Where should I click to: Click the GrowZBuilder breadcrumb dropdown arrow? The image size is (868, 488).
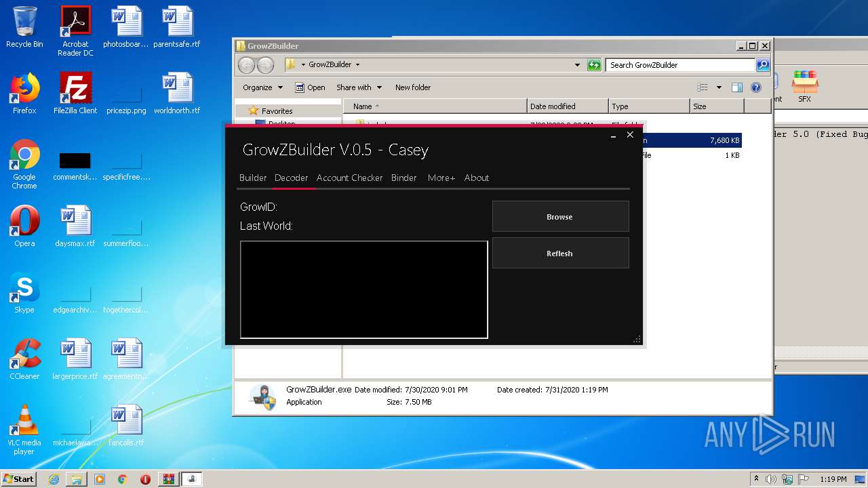pyautogui.click(x=357, y=65)
